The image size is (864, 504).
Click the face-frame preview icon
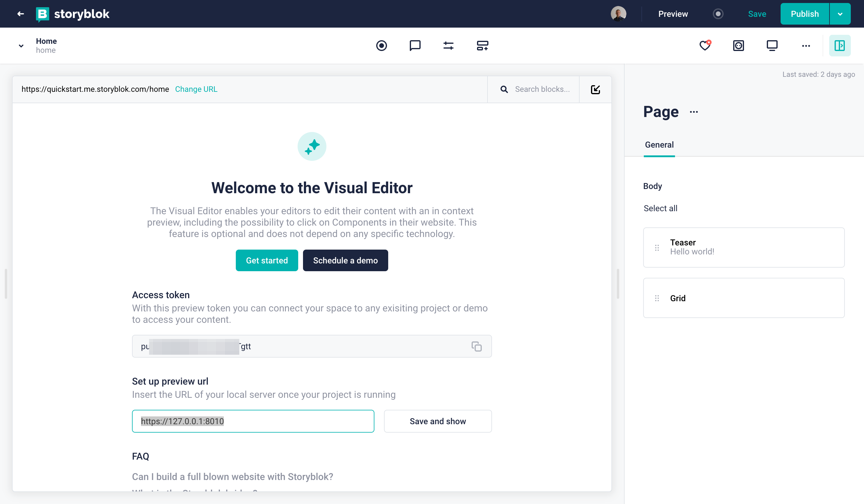738,46
